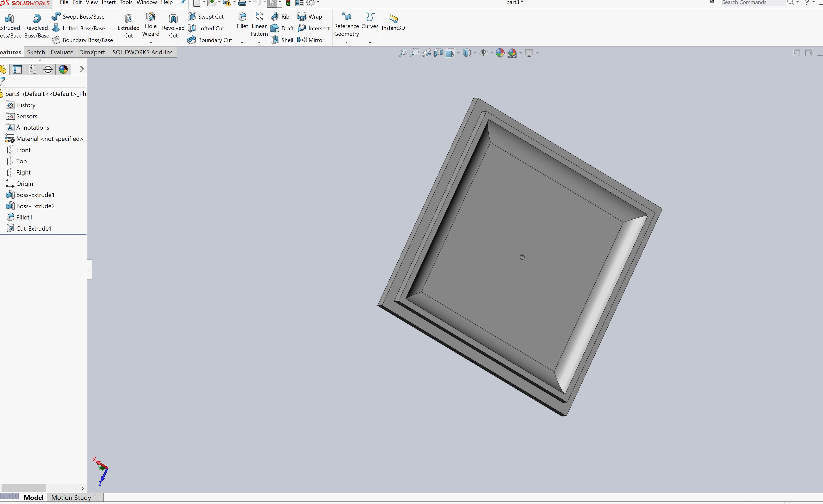Screen dimensions: 823x504
Task: Expand Reference Geometry dropdown arrow
Action: pos(346,42)
